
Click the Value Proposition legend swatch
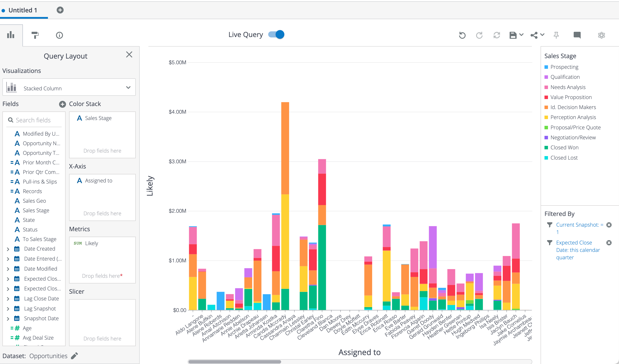pos(546,97)
